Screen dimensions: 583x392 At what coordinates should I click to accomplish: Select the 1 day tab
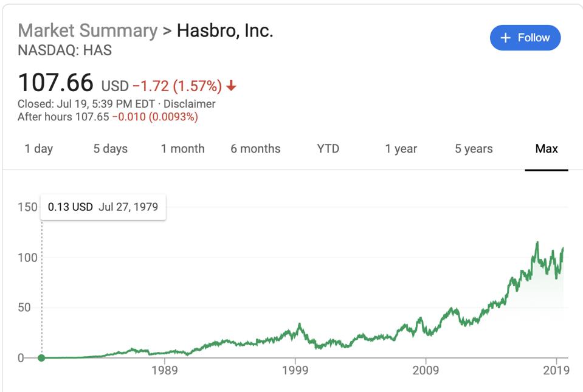pyautogui.click(x=39, y=149)
